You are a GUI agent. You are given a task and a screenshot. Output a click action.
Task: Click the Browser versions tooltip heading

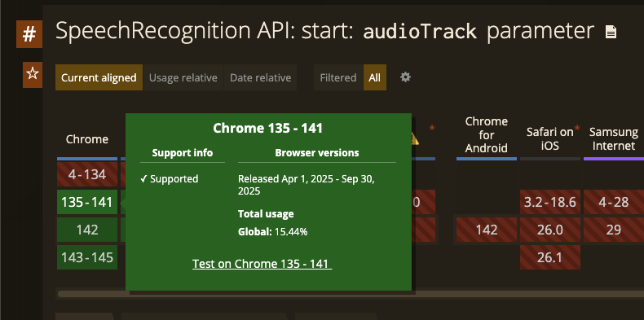(x=317, y=153)
